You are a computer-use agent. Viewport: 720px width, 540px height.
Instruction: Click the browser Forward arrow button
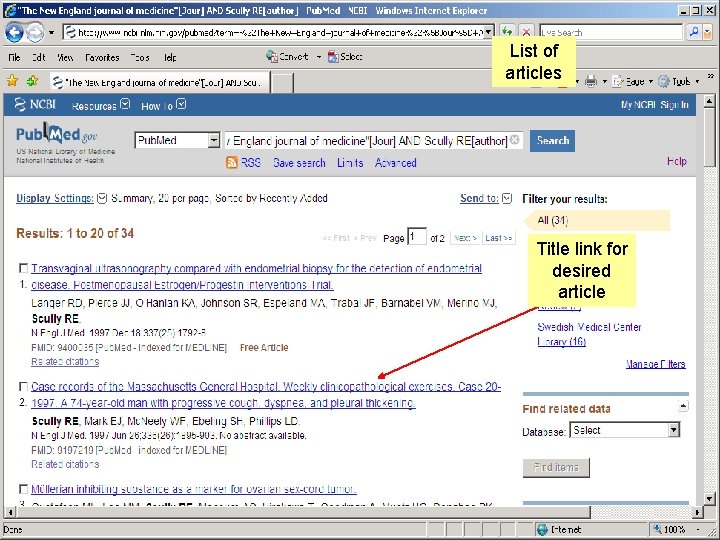pos(35,32)
